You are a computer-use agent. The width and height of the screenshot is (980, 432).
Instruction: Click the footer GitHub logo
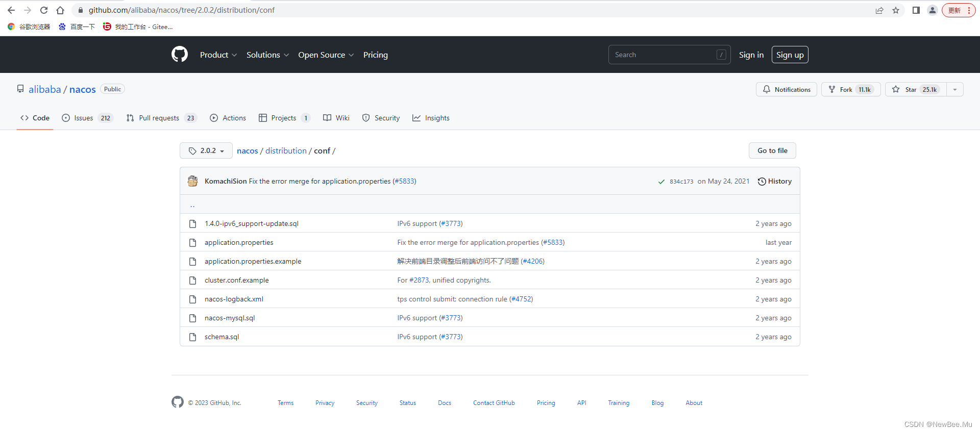click(178, 402)
